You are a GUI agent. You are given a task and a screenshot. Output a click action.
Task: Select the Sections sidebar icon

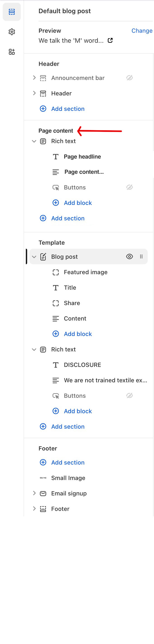(12, 12)
